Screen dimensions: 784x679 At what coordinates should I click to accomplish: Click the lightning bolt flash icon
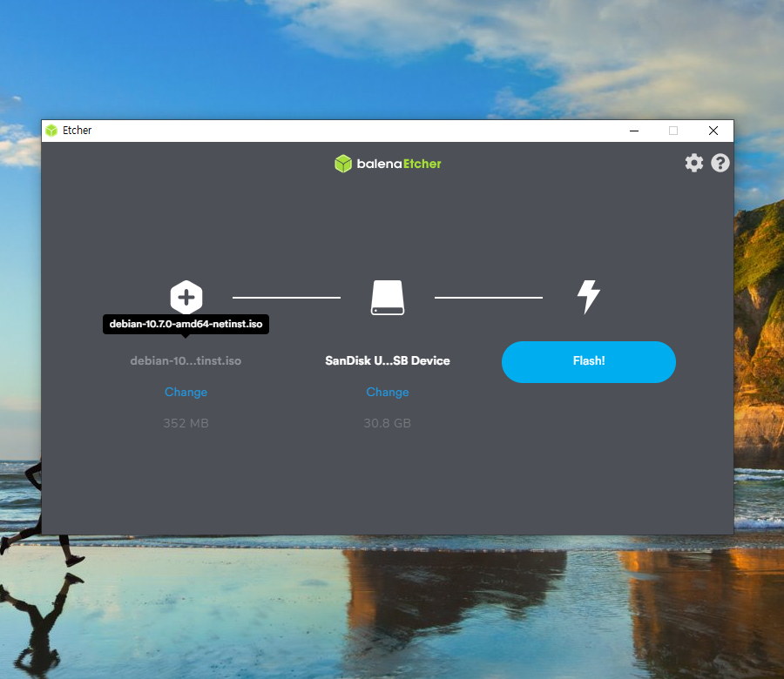(x=589, y=297)
